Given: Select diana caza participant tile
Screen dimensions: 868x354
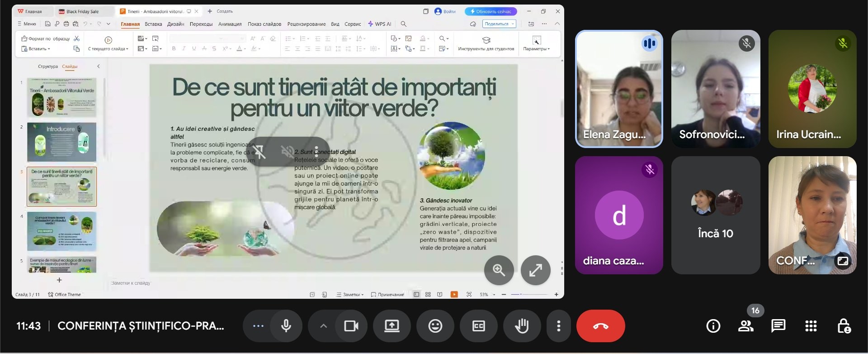Looking at the screenshot, I should 618,215.
